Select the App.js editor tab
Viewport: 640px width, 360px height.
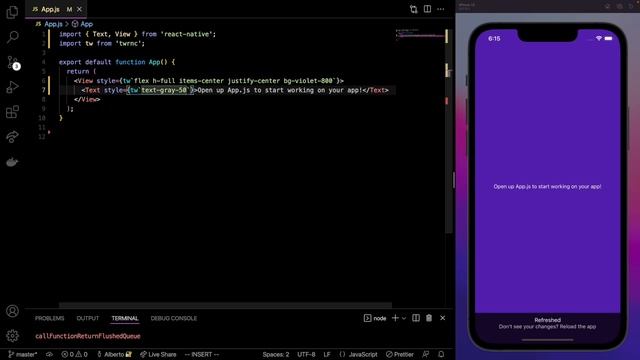coord(56,9)
